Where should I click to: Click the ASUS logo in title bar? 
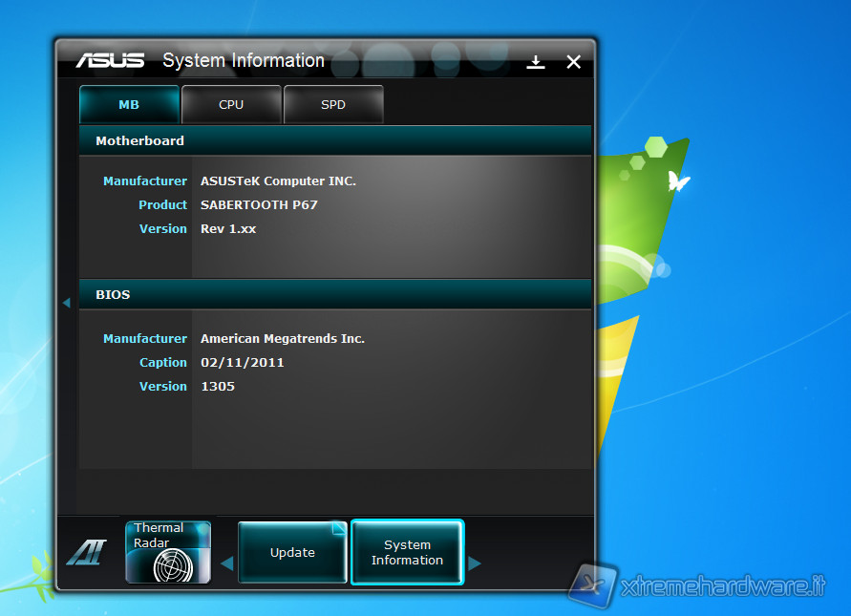(x=111, y=61)
